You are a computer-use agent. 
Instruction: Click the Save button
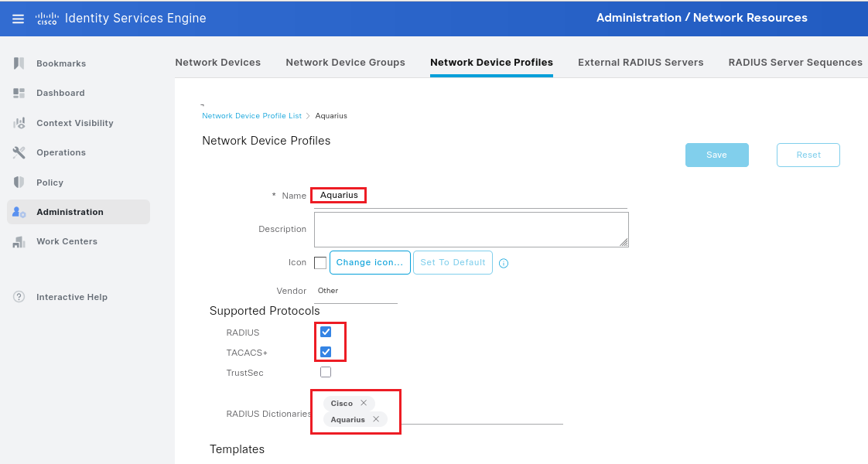point(717,155)
